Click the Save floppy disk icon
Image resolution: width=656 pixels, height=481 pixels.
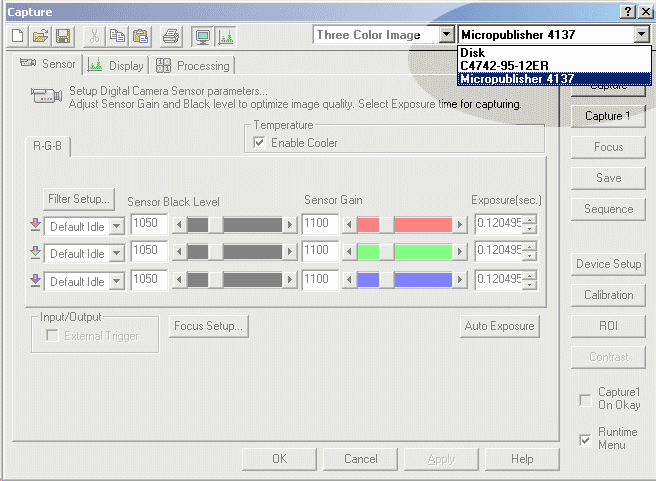pos(62,36)
